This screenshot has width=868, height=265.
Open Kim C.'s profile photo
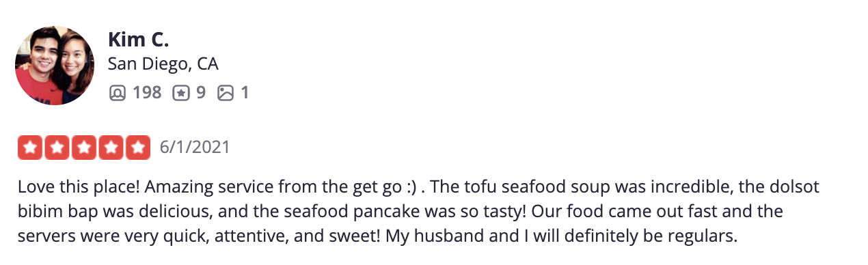(55, 66)
